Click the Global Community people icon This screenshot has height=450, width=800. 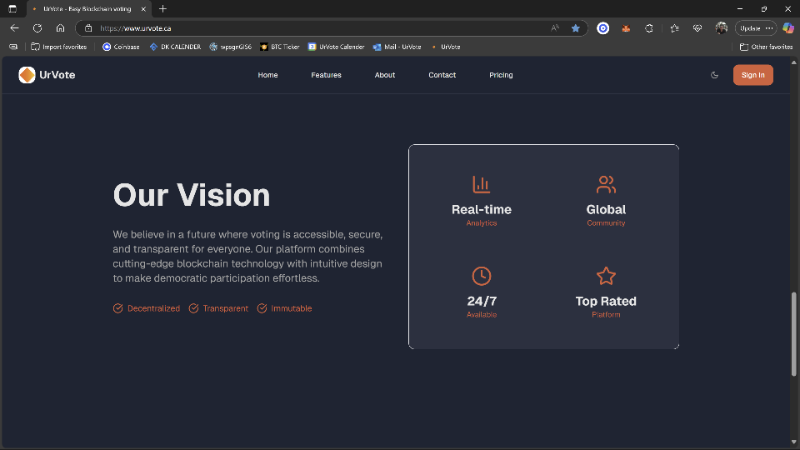606,184
